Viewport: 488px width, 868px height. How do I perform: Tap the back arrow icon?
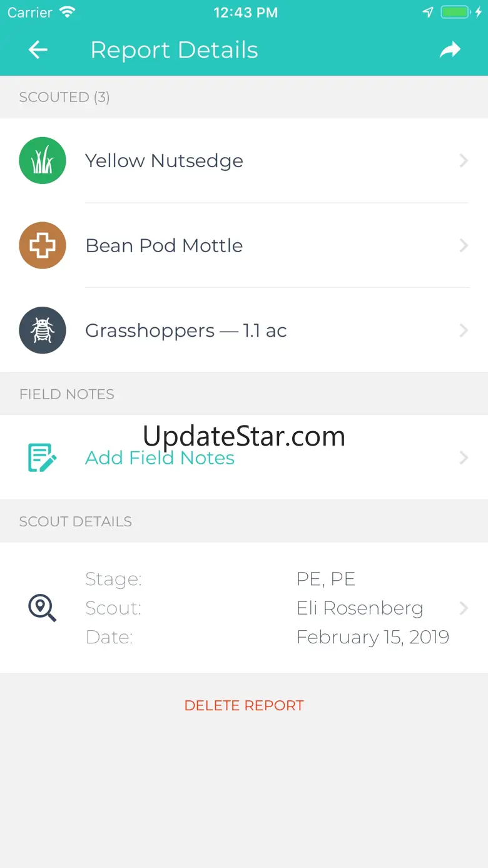pos(38,50)
